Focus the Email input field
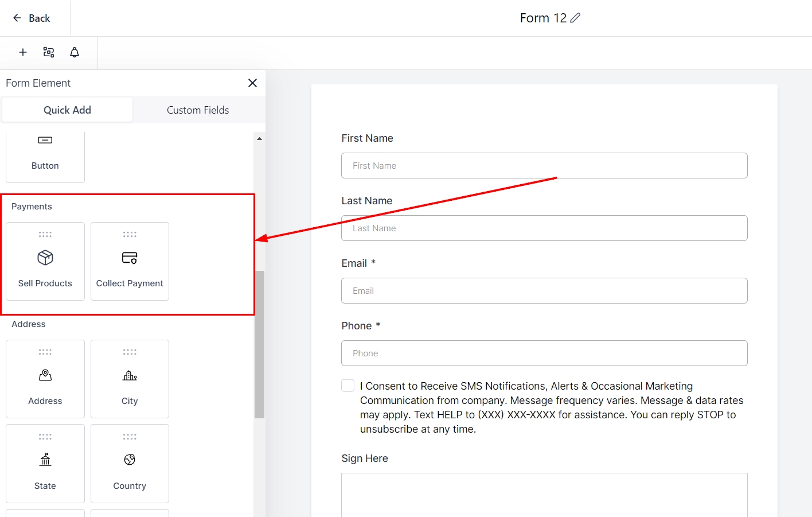This screenshot has width=812, height=517. (544, 291)
